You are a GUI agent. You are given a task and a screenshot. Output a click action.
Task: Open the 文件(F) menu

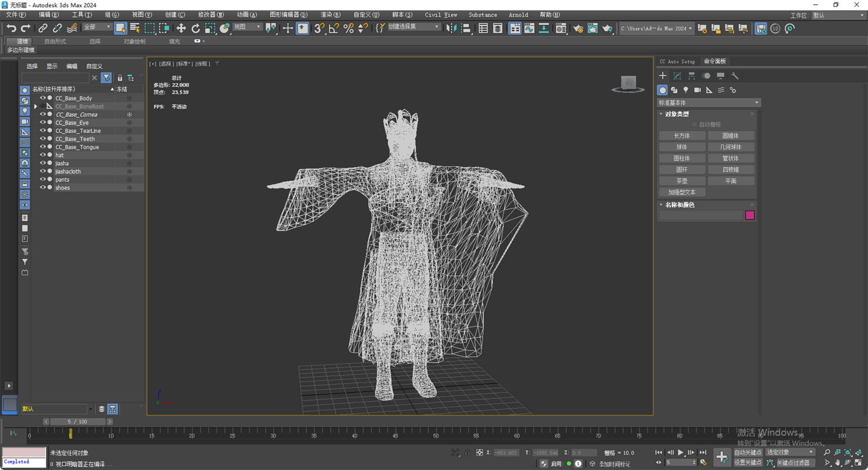16,14
